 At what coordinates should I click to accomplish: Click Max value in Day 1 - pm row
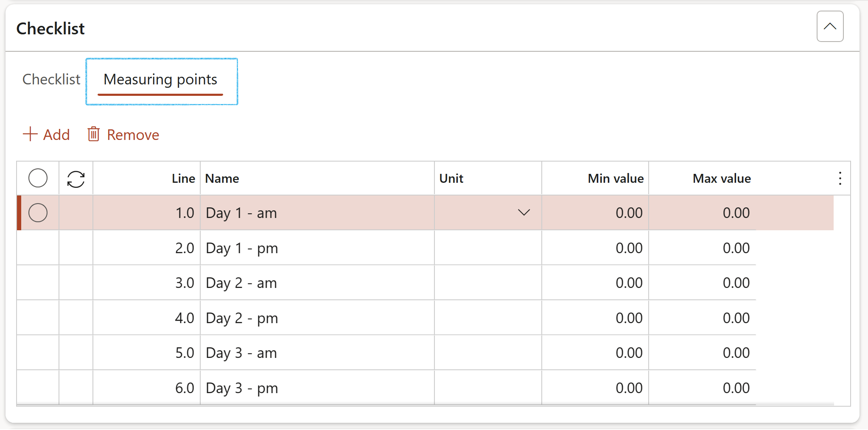702,248
